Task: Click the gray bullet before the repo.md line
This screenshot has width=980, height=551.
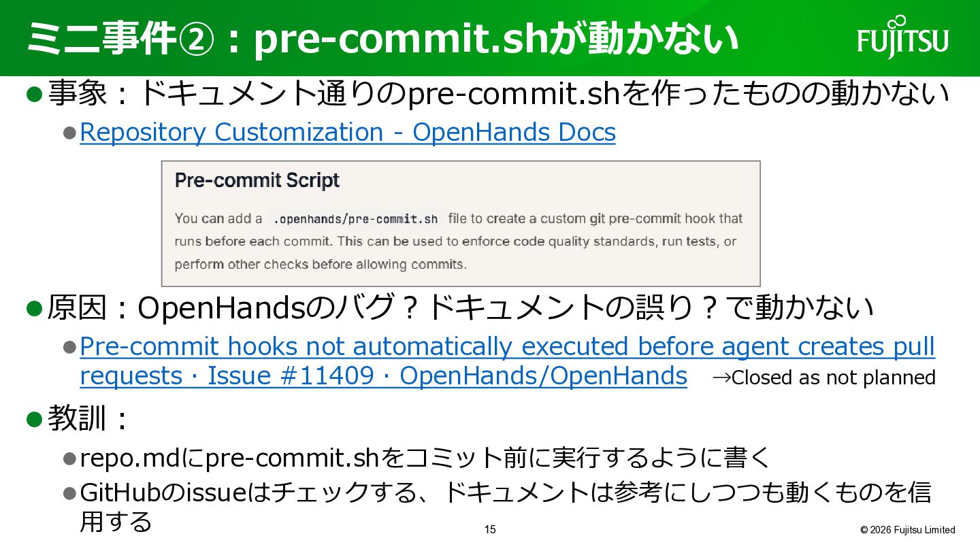Action: pyautogui.click(x=69, y=458)
